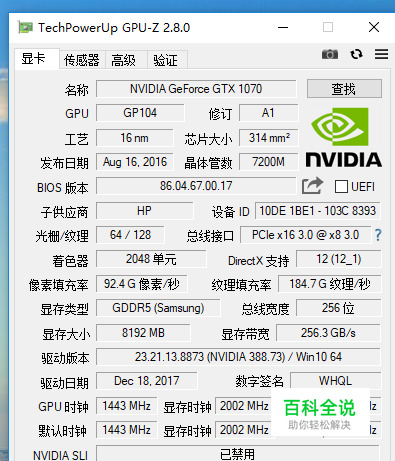Click the 92.4 G 像素/秒 fill rate

click(x=142, y=284)
